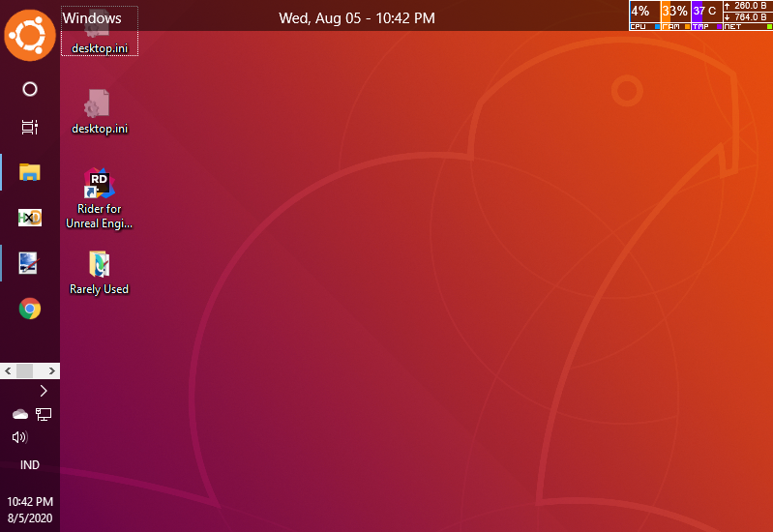Click the CPU usage meter widget
Image resolution: width=773 pixels, height=532 pixels.
645,15
